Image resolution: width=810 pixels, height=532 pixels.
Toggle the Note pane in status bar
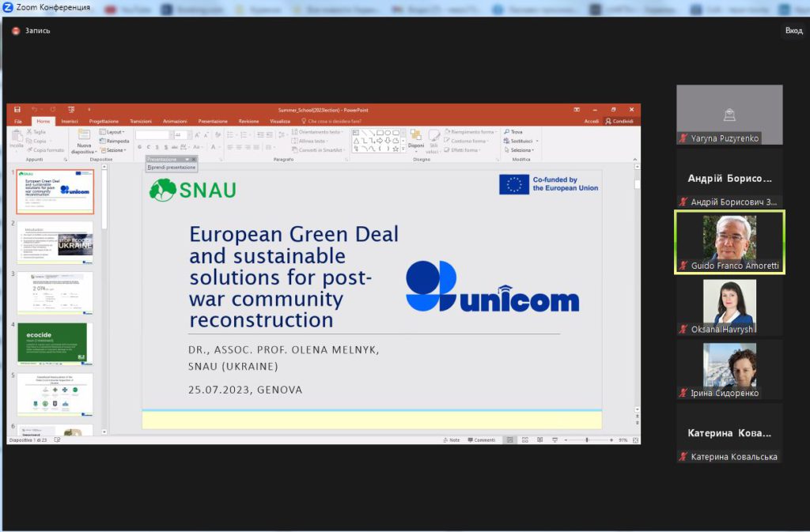451,440
